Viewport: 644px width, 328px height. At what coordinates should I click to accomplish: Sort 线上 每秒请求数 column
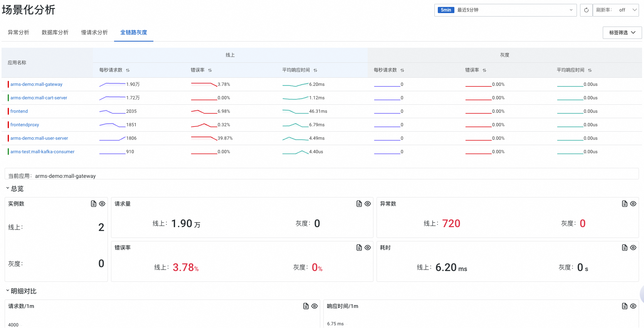point(128,70)
